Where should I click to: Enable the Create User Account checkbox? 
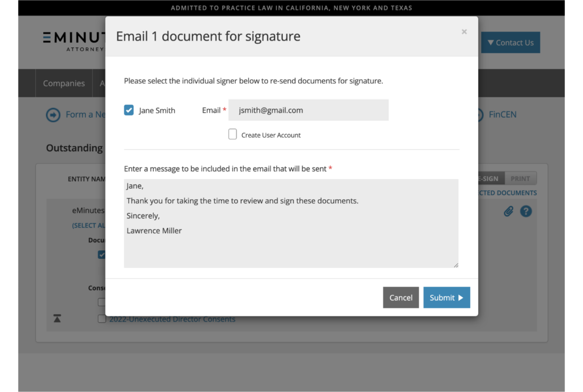coord(232,134)
